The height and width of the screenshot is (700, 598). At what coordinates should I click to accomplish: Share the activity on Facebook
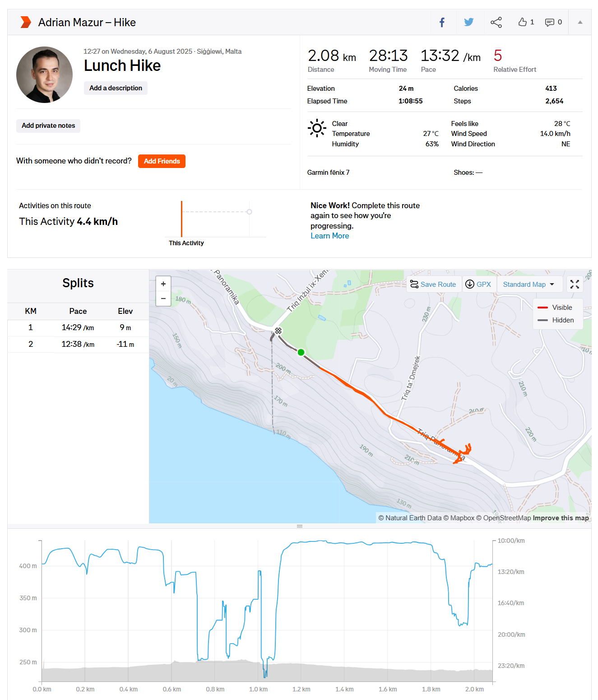point(442,22)
